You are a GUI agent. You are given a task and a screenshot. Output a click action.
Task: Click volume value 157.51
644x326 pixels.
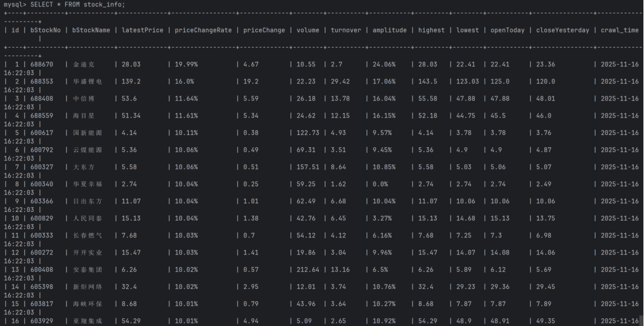pos(308,167)
